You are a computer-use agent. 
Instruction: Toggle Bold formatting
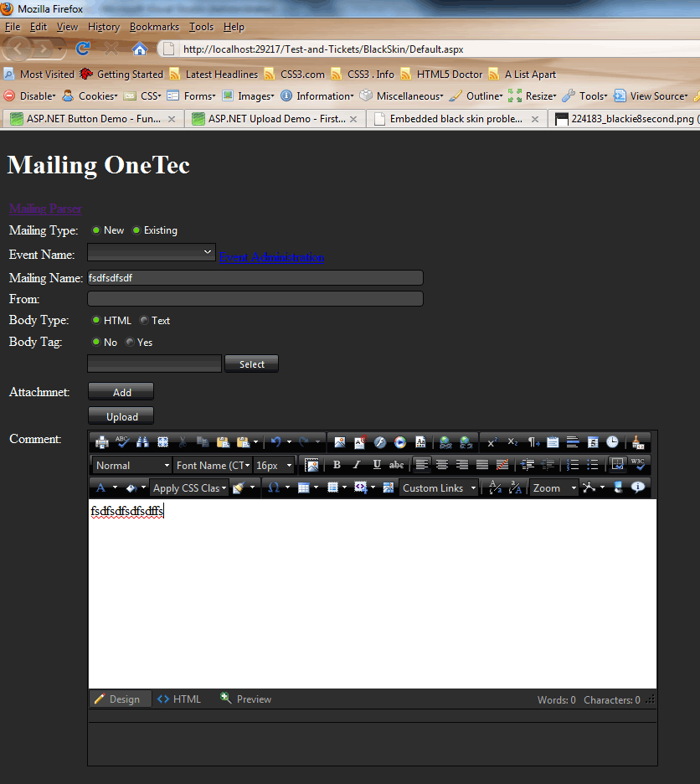(337, 465)
